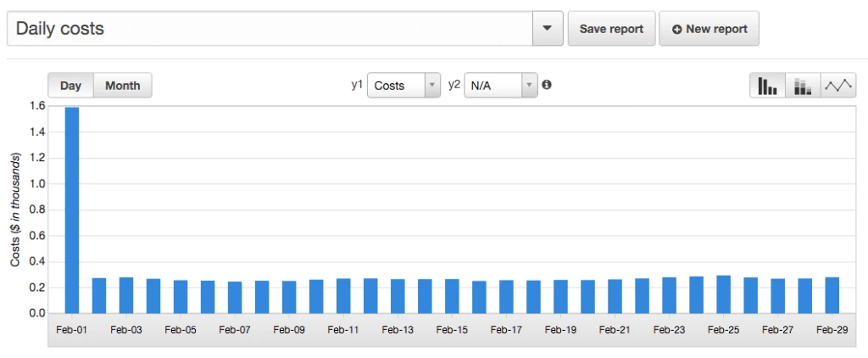
Task: Click the Feb-01 axis label
Action: pyautogui.click(x=72, y=330)
